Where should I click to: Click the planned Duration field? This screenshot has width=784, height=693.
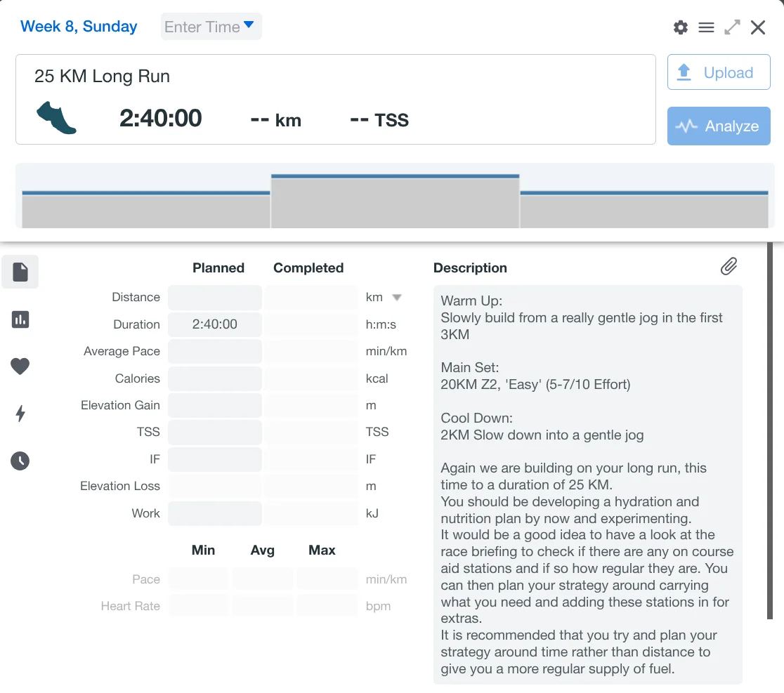(x=215, y=324)
